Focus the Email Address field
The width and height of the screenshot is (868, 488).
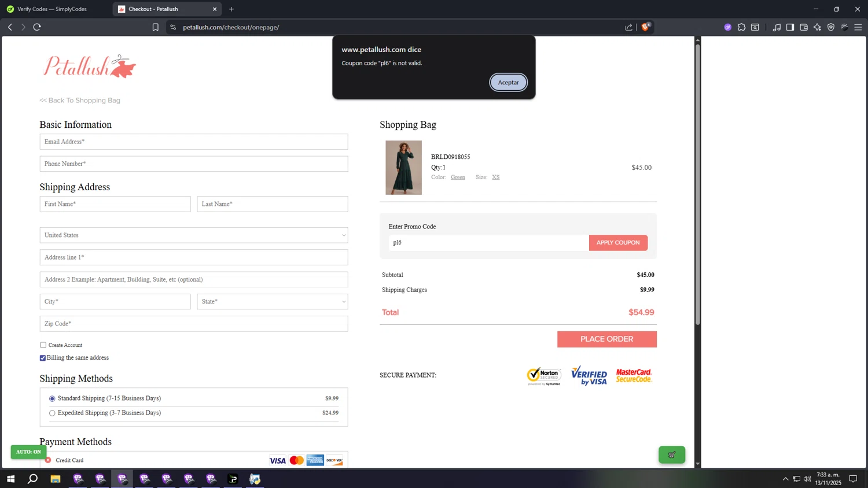[x=194, y=142]
